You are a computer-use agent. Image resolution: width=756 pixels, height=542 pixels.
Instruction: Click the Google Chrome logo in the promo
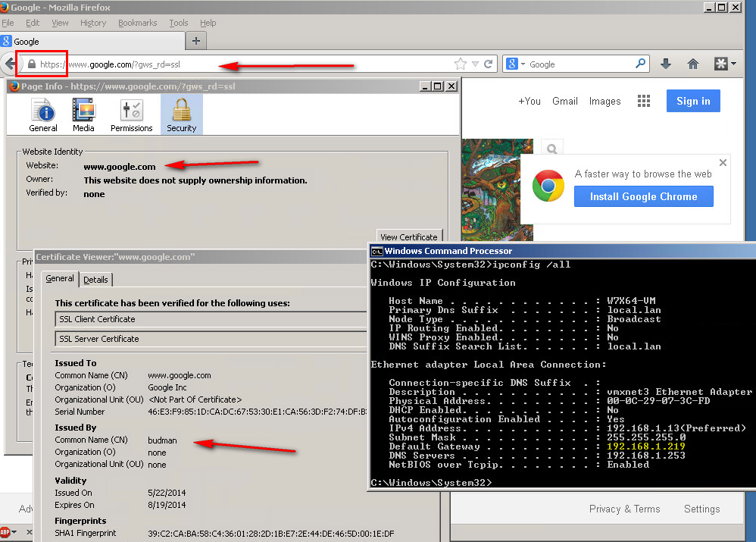548,186
